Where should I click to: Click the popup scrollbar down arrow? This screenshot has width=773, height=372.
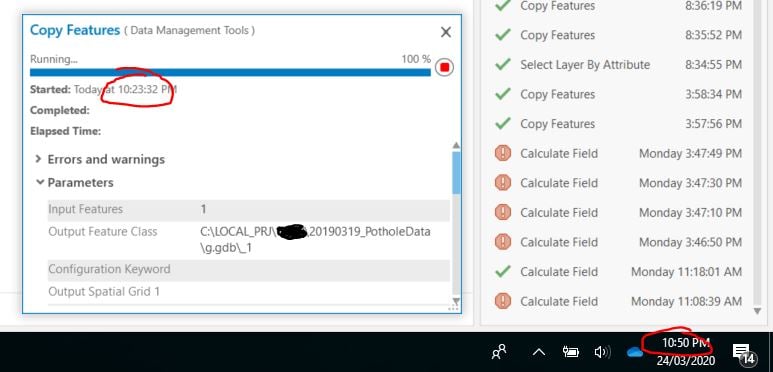pyautogui.click(x=456, y=301)
